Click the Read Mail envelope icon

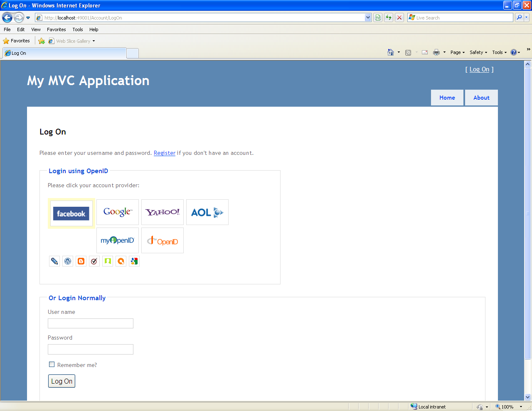click(x=425, y=52)
